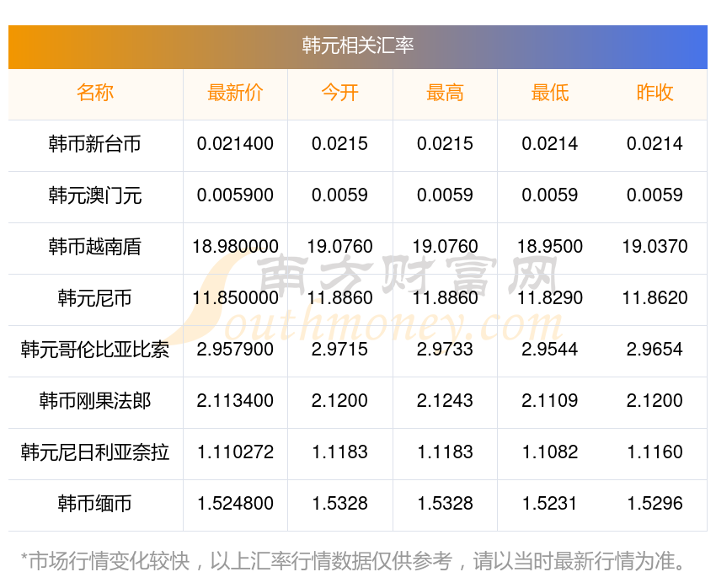Click 昨收 value 2.1200 for 韩币刚果法郎
Viewport: 716px width, 588px height.
click(655, 401)
